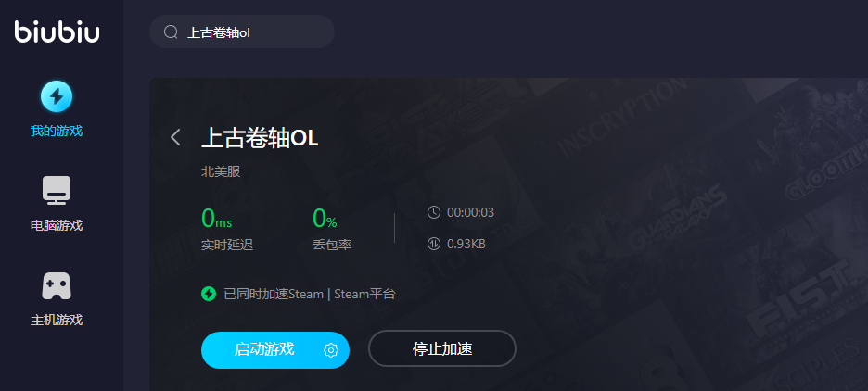
Task: Open the 主机游戏 gamepad icon
Action: (57, 285)
